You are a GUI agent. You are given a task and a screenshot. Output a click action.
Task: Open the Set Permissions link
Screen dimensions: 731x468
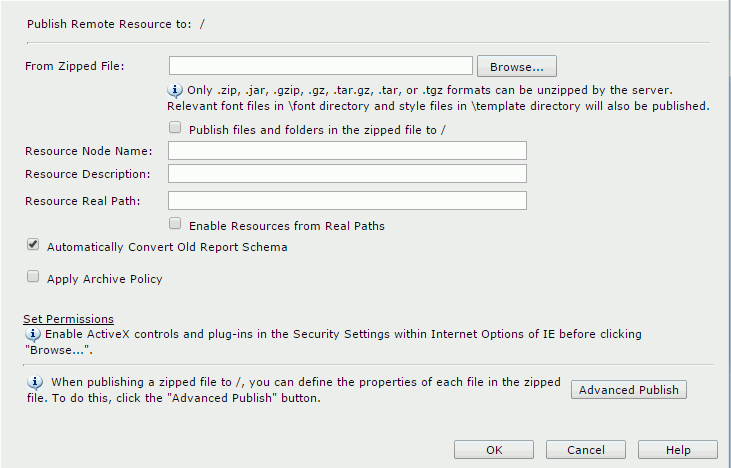pos(69,319)
